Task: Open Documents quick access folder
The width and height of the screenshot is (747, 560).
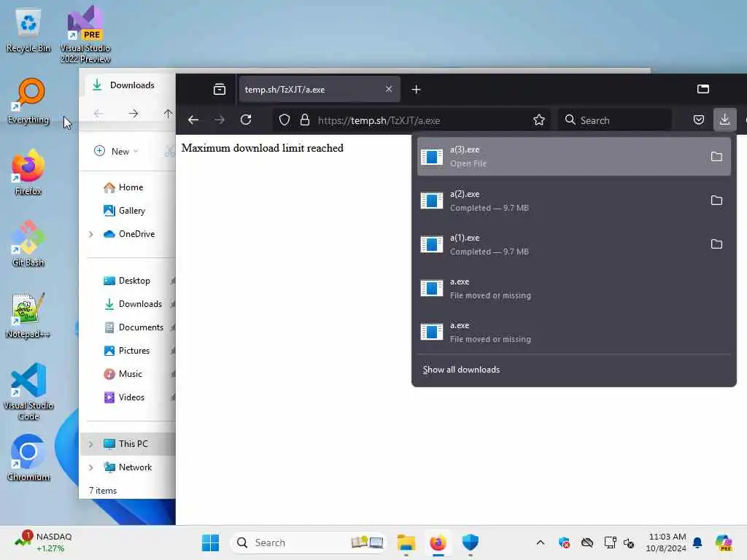Action: tap(141, 327)
